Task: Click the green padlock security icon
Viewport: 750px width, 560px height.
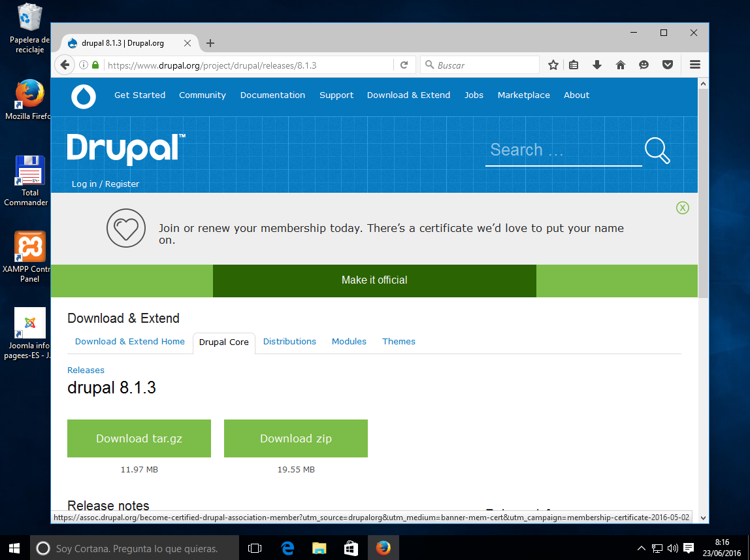Action: tap(95, 65)
